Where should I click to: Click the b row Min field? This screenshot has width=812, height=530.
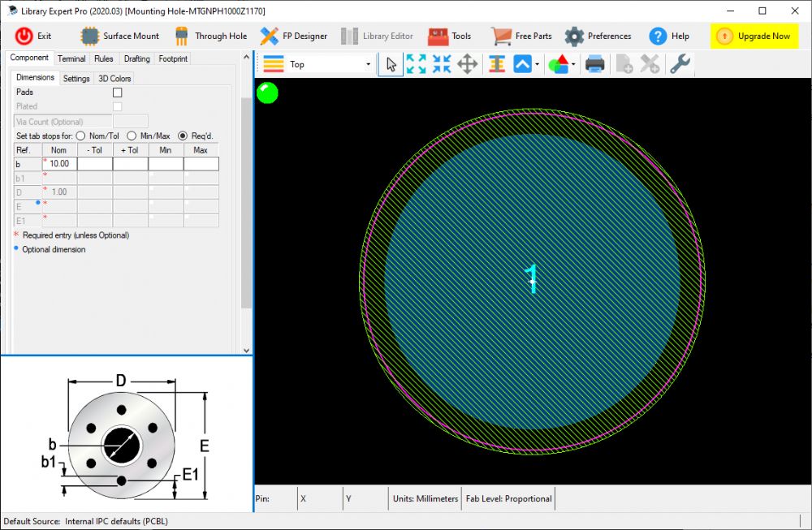pos(166,164)
